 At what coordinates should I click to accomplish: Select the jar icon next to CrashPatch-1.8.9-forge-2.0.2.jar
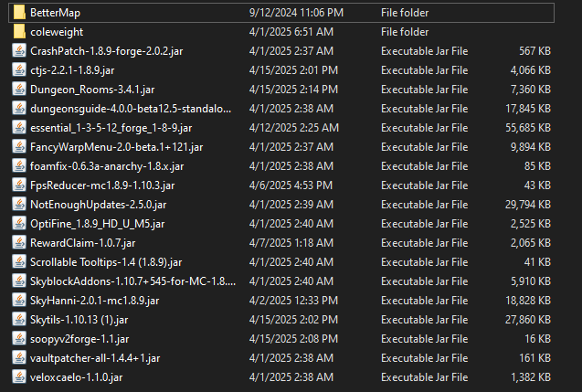(x=19, y=51)
